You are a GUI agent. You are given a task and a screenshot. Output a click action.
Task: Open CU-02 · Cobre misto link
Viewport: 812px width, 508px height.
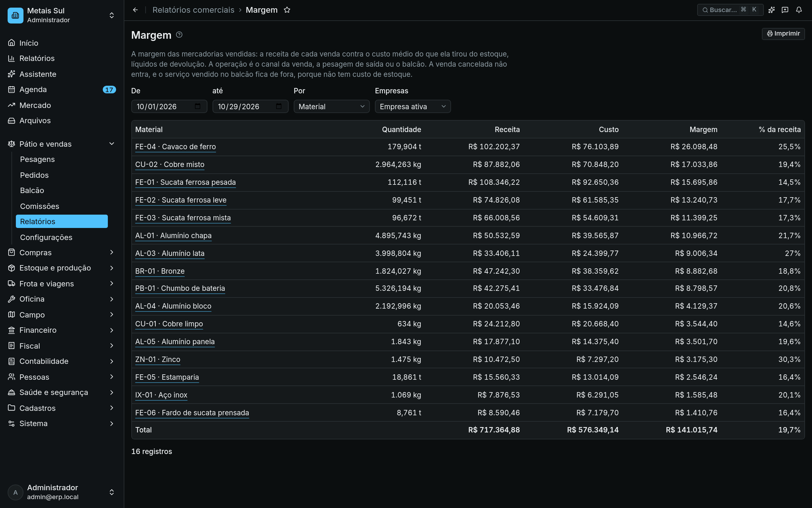pos(170,164)
